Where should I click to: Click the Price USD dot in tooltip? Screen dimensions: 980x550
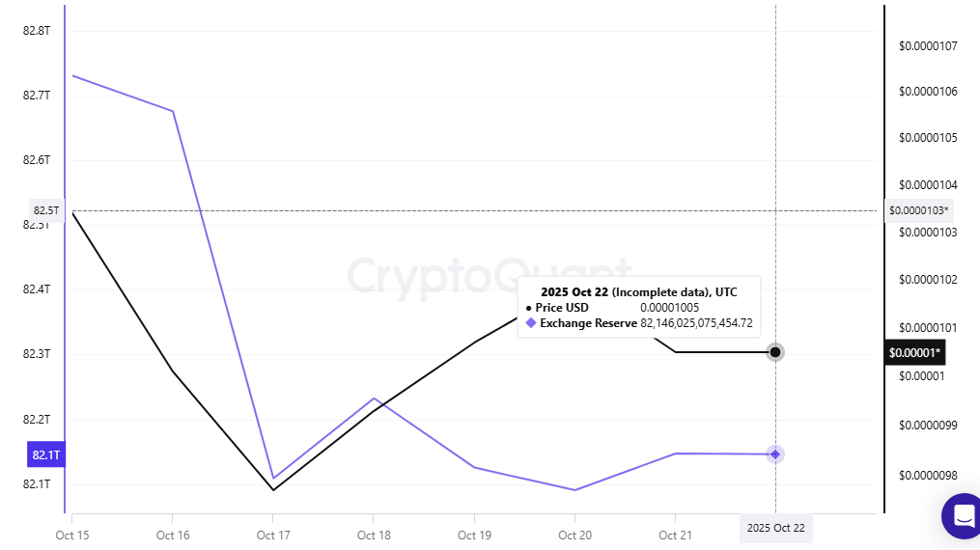(529, 308)
